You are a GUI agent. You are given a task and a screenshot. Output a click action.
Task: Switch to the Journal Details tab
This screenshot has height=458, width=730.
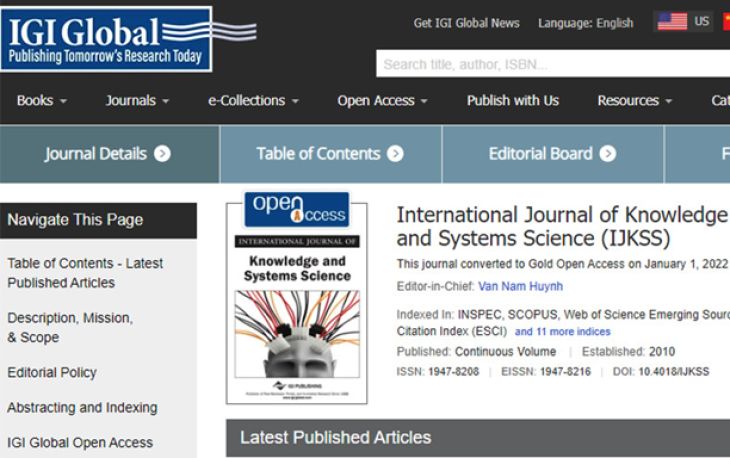(x=109, y=154)
